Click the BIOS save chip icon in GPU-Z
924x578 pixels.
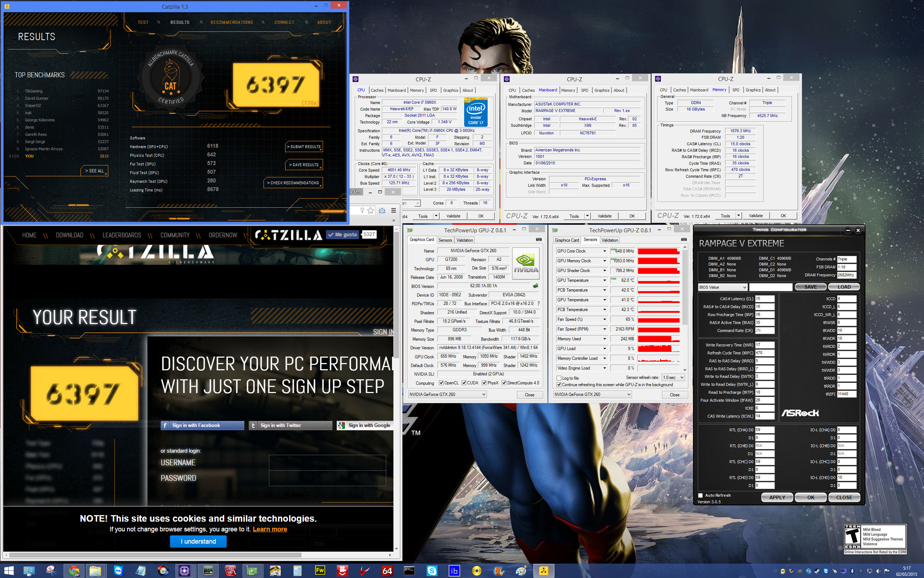536,286
